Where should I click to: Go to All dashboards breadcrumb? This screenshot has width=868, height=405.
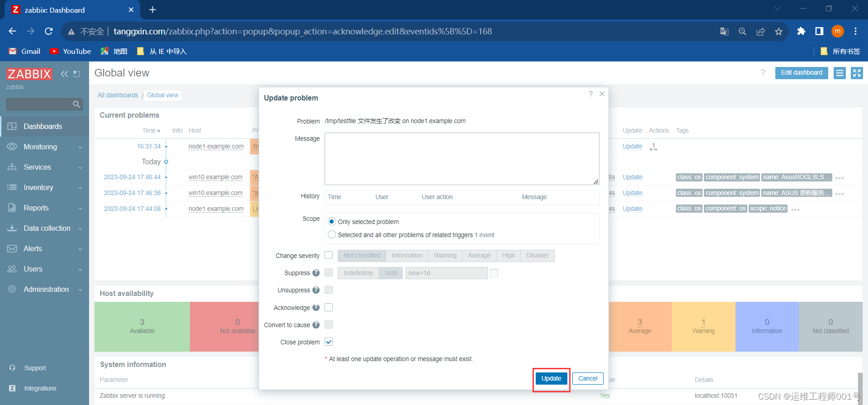pyautogui.click(x=118, y=95)
